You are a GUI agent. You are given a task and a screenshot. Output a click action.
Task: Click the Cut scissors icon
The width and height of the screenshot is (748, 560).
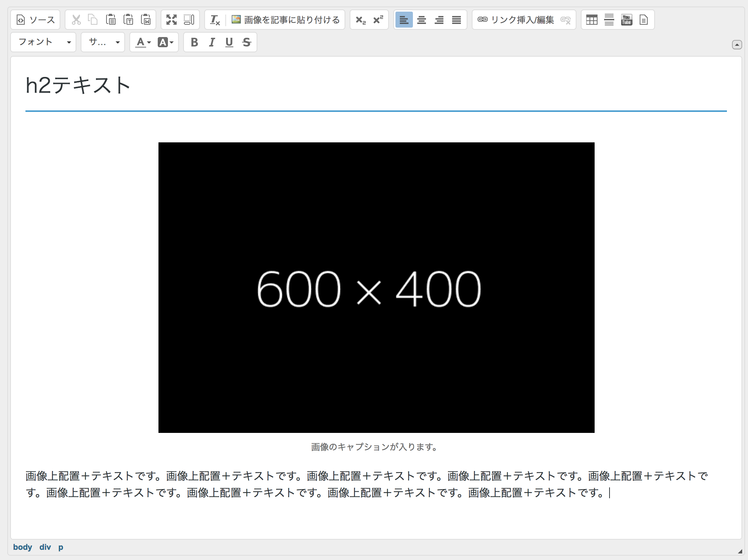[76, 20]
